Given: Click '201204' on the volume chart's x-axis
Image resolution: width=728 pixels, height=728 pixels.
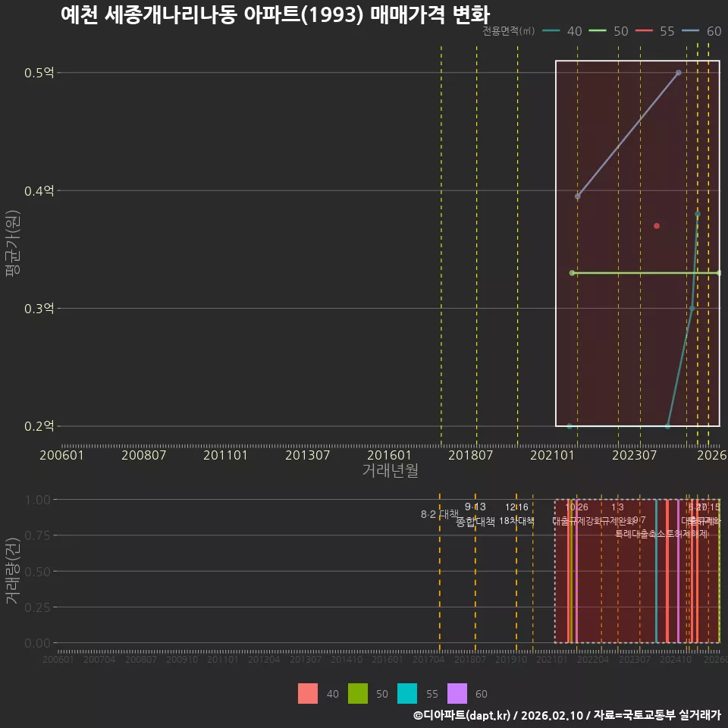Looking at the screenshot, I should (264, 659).
